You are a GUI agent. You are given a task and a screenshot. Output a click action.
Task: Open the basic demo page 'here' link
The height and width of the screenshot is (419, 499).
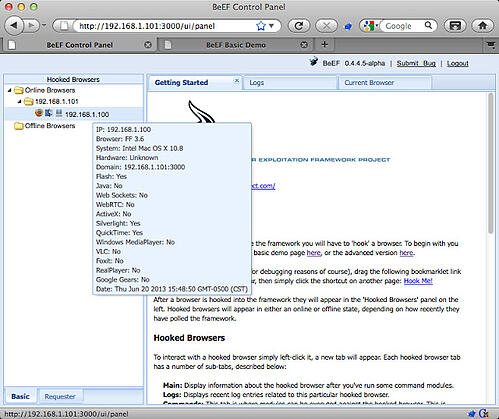click(313, 253)
